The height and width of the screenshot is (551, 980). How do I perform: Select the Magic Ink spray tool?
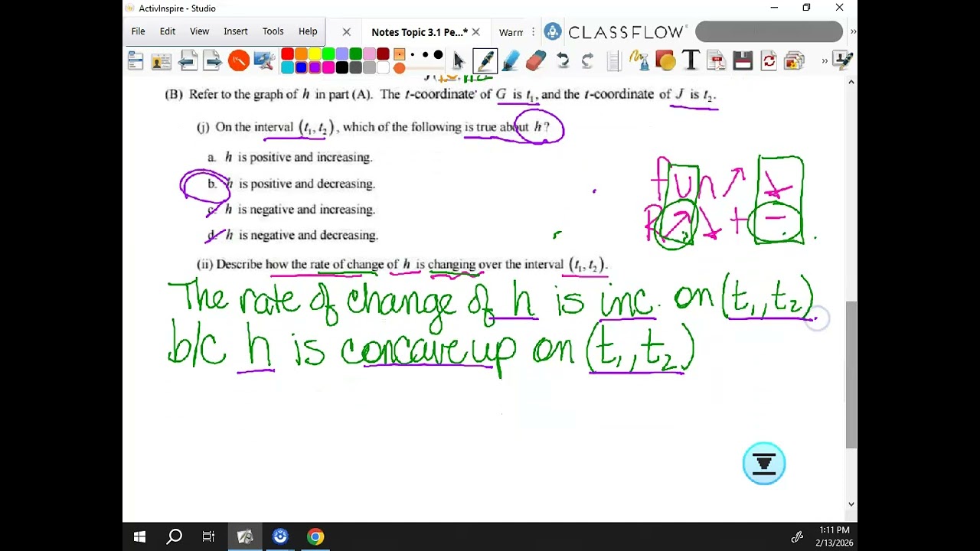click(639, 60)
